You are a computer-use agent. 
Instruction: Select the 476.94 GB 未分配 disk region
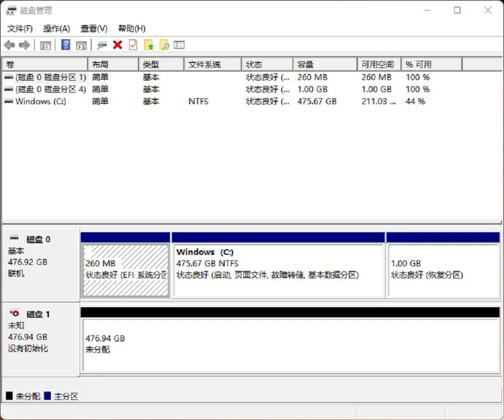click(x=290, y=345)
